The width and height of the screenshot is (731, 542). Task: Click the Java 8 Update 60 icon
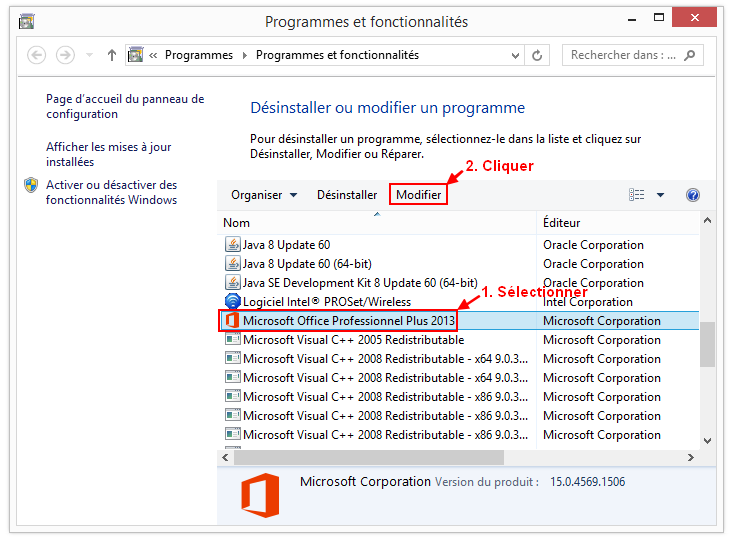click(232, 245)
